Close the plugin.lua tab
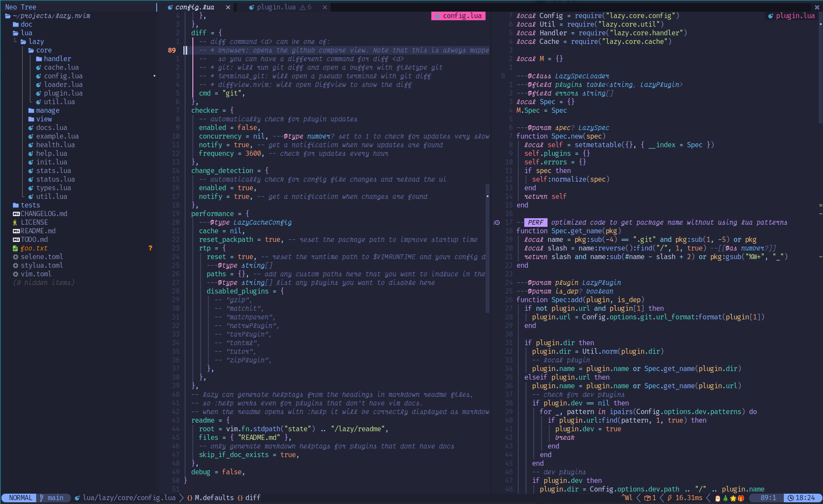This screenshot has height=504, width=823. [x=325, y=7]
